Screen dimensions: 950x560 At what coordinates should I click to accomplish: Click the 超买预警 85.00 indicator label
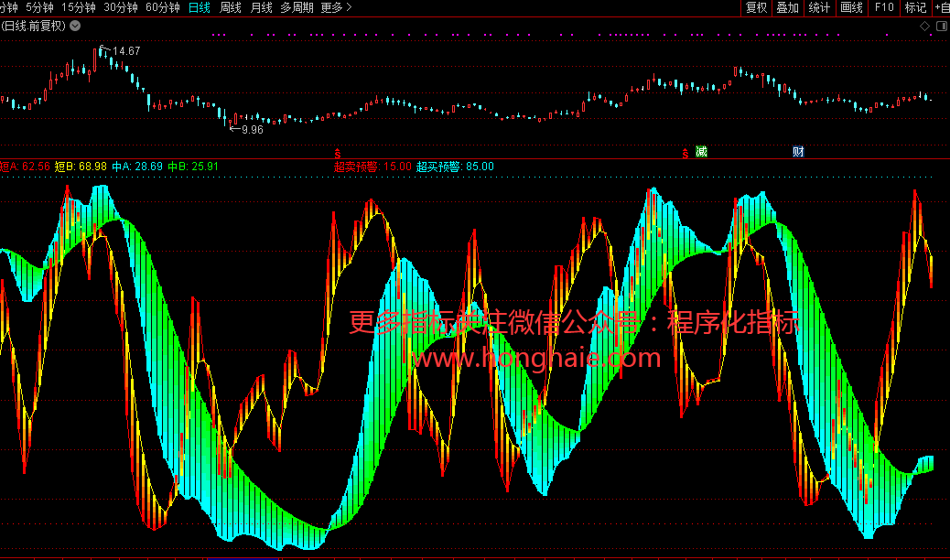pos(455,167)
